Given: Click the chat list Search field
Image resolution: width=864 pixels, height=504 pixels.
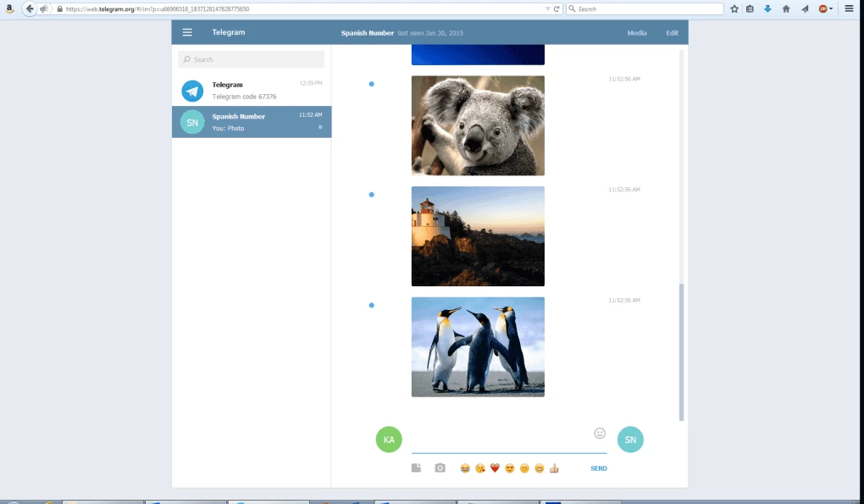Looking at the screenshot, I should [252, 59].
